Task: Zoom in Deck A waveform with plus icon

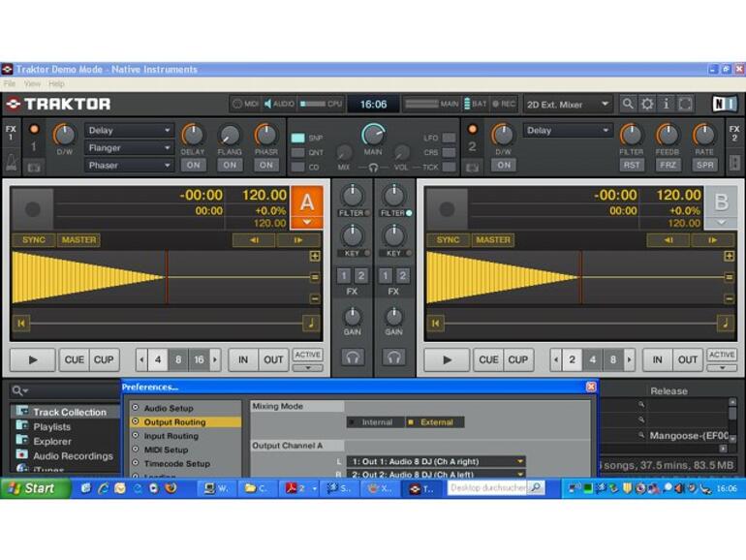Action: (x=315, y=256)
